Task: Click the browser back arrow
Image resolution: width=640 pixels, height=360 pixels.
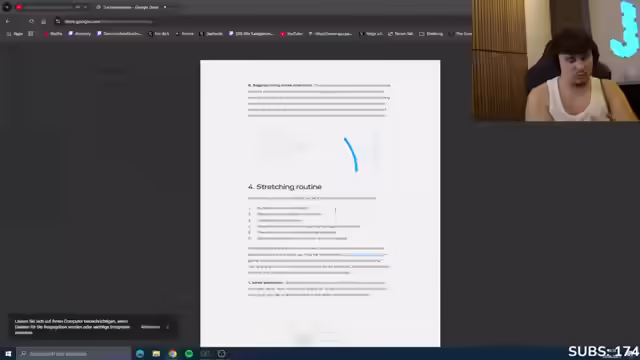Action: pyautogui.click(x=8, y=21)
